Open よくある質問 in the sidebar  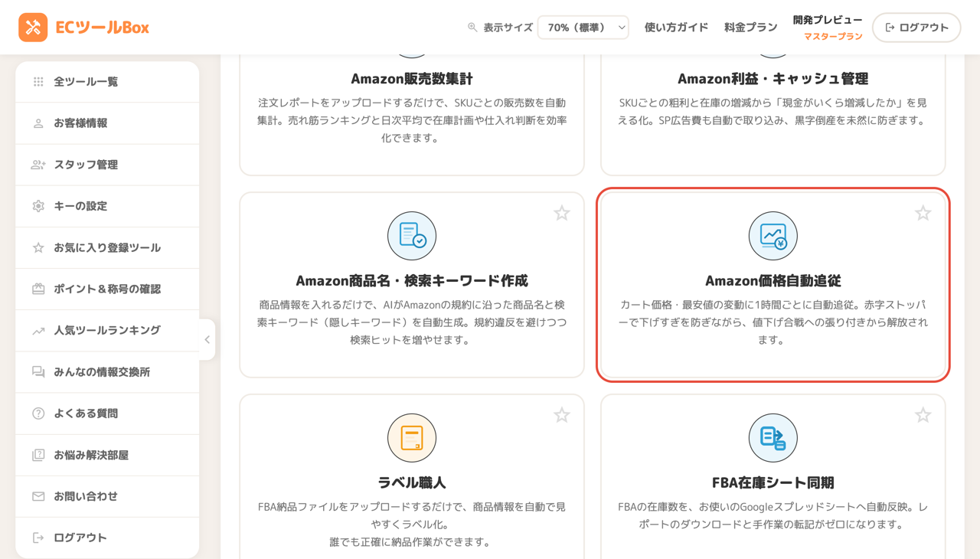[x=107, y=413]
